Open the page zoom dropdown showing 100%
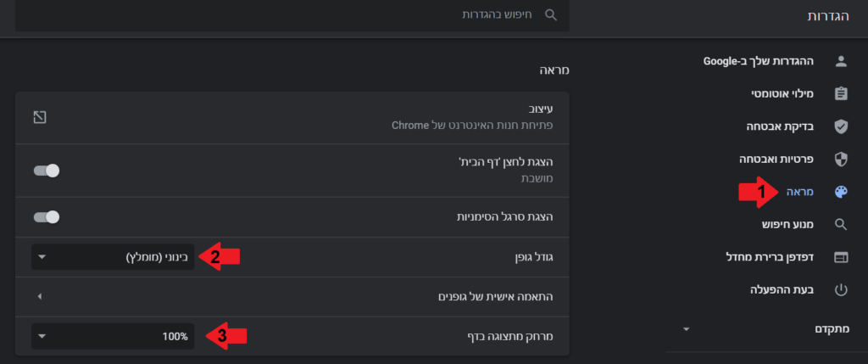This screenshot has width=868, height=364. pos(113,336)
